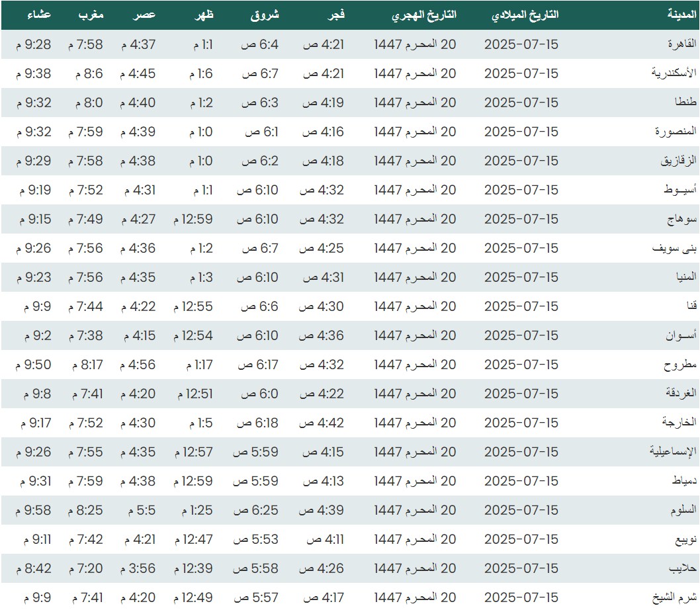Viewport: 700px width, 610px height.
Task: Select the شروق column header
Action: coord(267,15)
